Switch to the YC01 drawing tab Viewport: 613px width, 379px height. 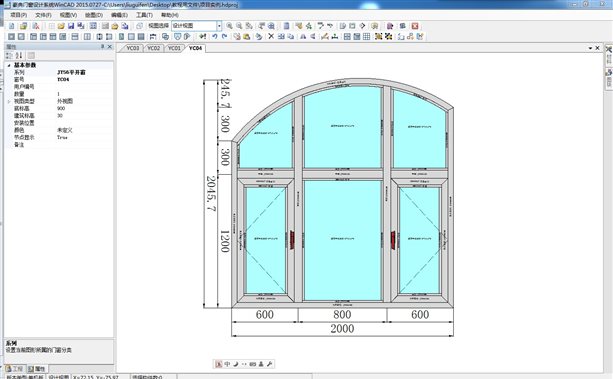coord(174,48)
